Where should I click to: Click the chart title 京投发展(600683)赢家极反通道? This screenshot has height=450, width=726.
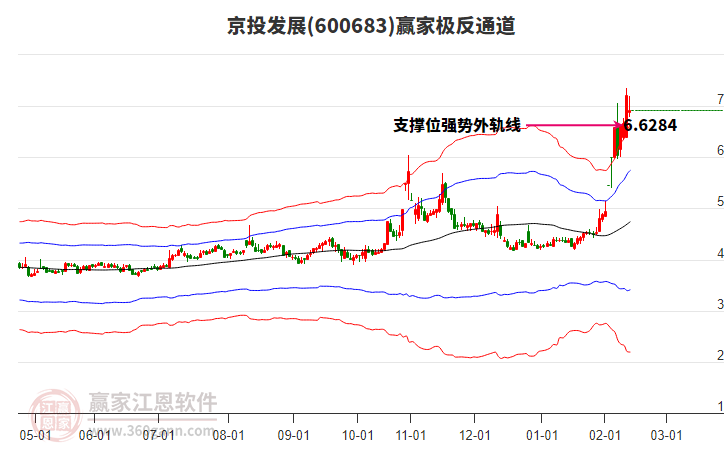(x=371, y=25)
